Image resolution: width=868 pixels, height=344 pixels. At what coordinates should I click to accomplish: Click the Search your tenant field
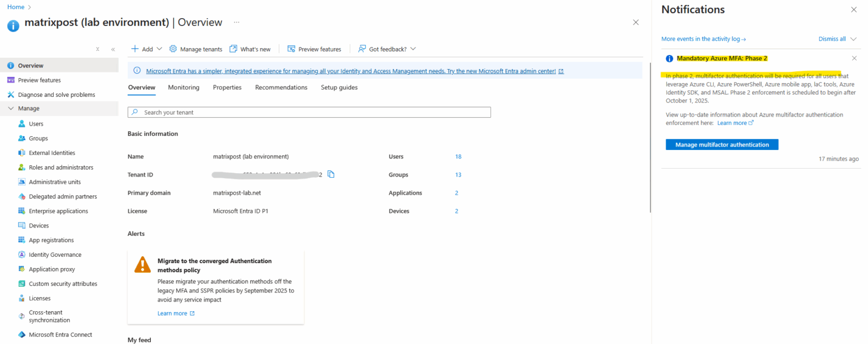click(x=309, y=112)
